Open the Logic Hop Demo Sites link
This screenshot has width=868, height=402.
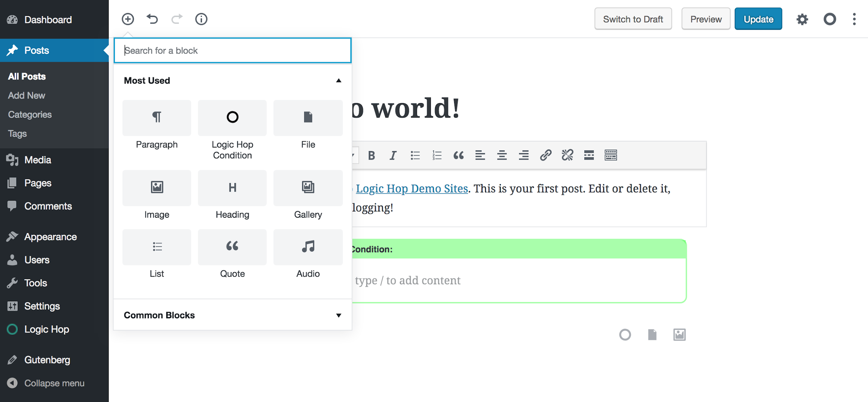click(x=412, y=189)
